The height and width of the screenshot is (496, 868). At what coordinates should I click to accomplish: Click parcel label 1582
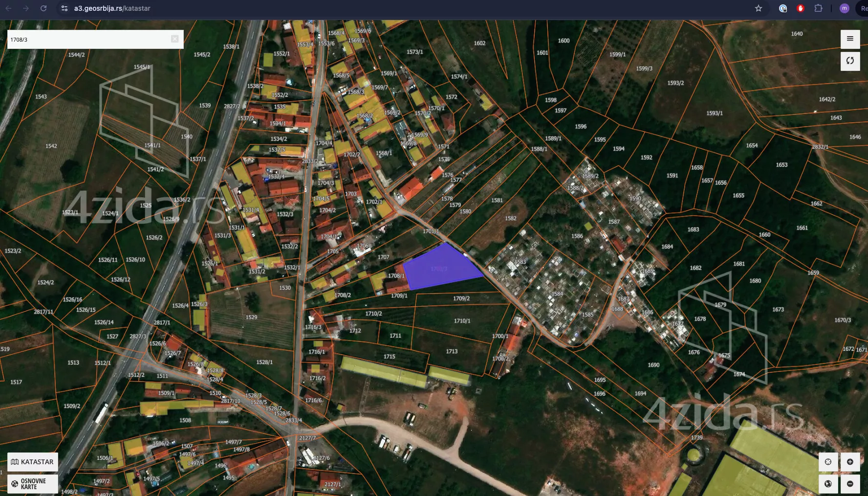pyautogui.click(x=511, y=218)
